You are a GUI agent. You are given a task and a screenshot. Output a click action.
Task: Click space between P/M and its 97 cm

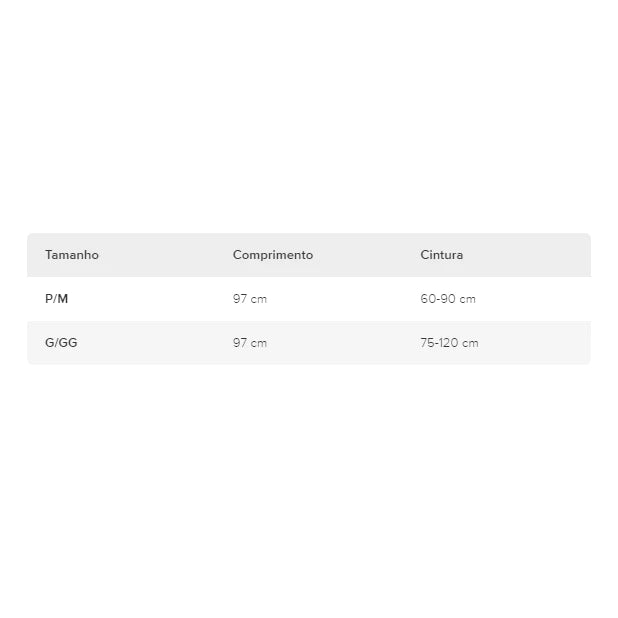(150, 299)
